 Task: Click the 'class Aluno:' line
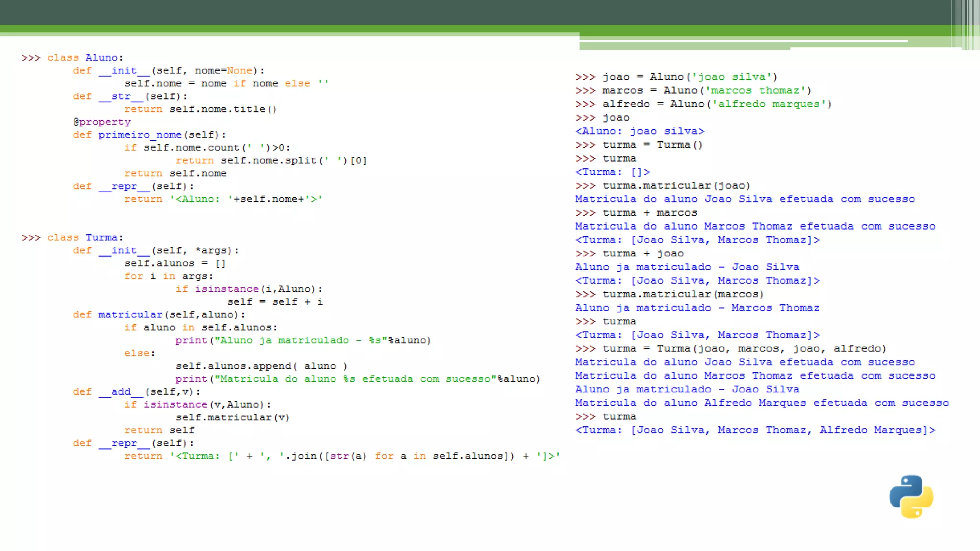85,58
